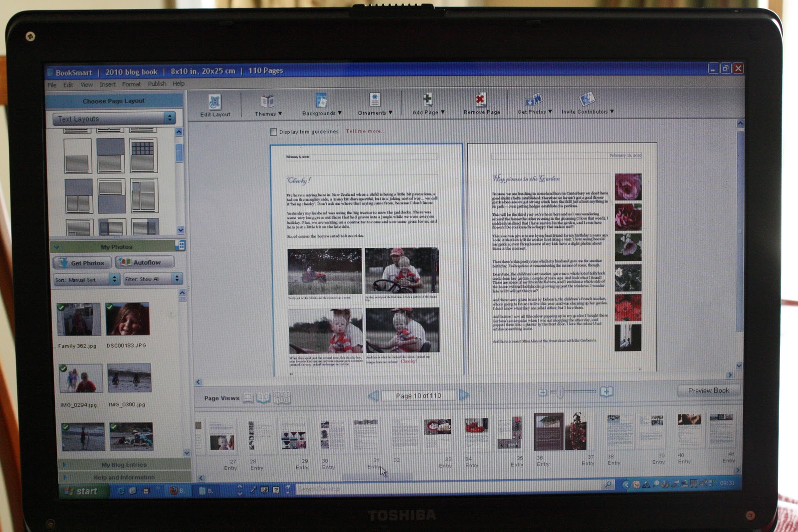Screen dimensions: 798x532
Task: Open the Edit menu
Action: tap(68, 85)
